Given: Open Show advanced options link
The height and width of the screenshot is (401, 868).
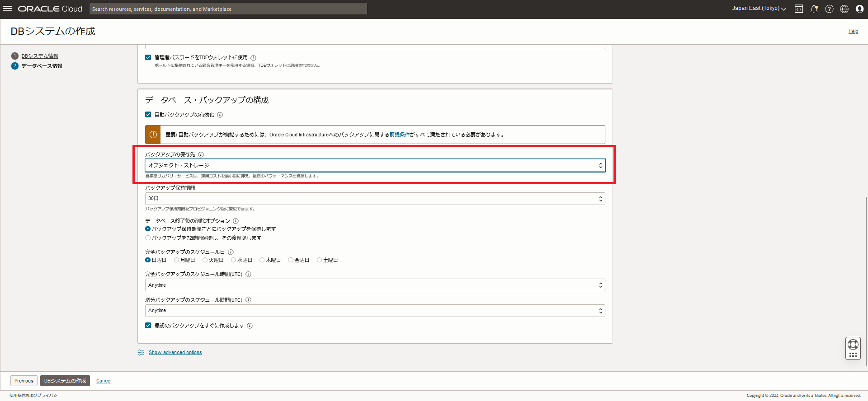Looking at the screenshot, I should click(x=175, y=353).
